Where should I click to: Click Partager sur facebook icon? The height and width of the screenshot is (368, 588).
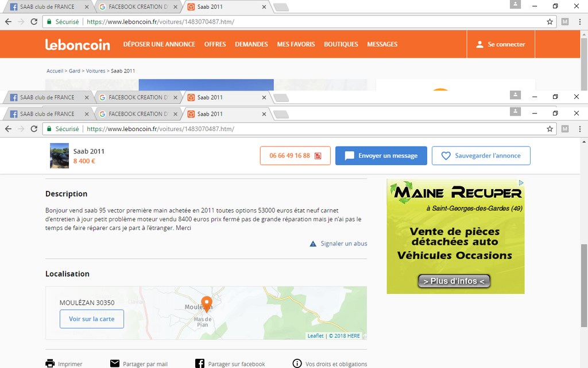coord(200,363)
